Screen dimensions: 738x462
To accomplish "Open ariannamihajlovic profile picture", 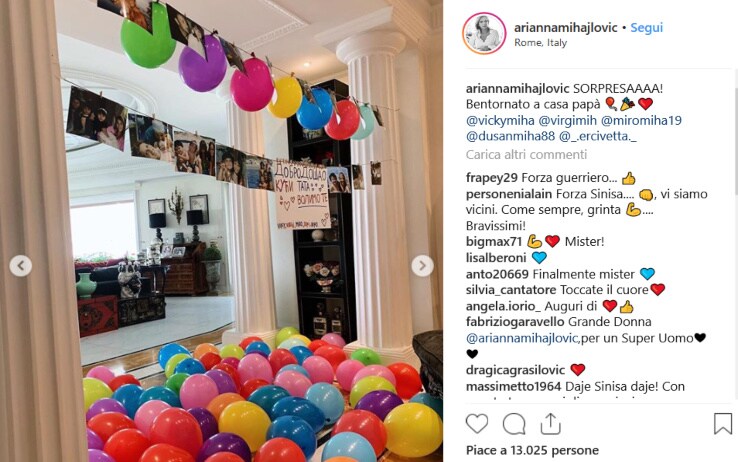I will (x=484, y=33).
